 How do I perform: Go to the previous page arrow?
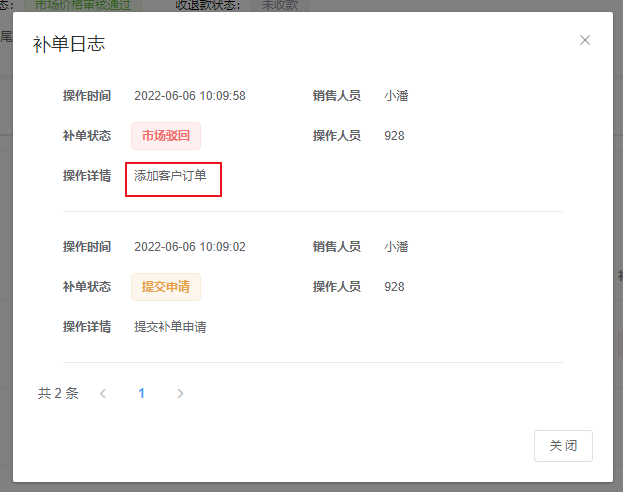(103, 394)
